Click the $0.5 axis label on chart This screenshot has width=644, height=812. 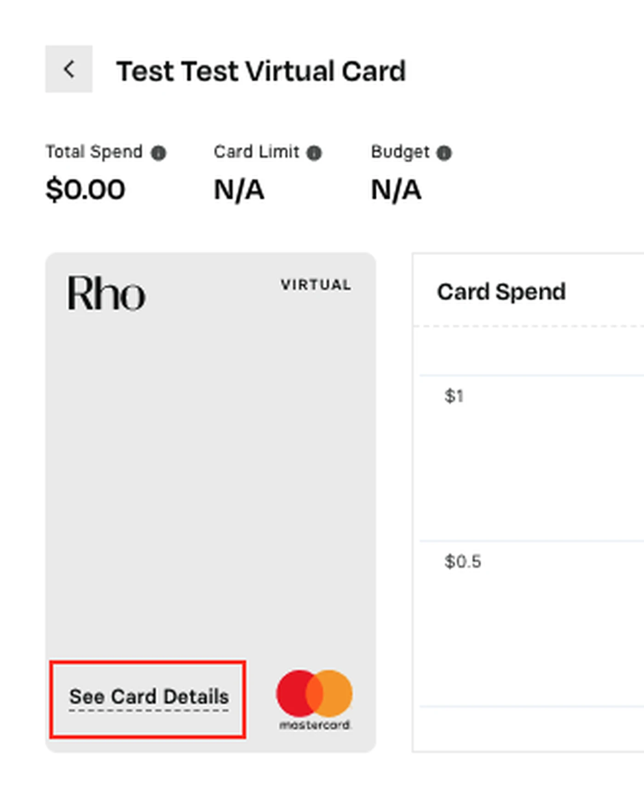(x=463, y=562)
